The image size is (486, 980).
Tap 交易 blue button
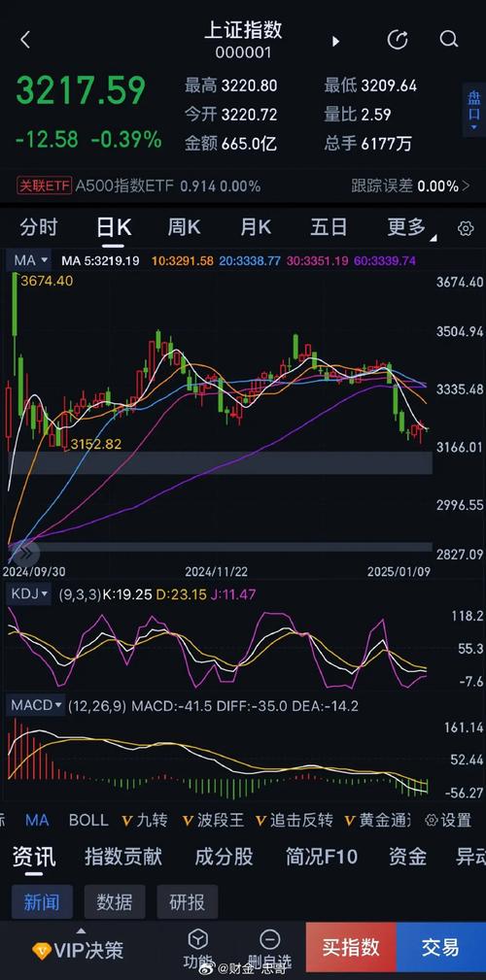pos(441,947)
